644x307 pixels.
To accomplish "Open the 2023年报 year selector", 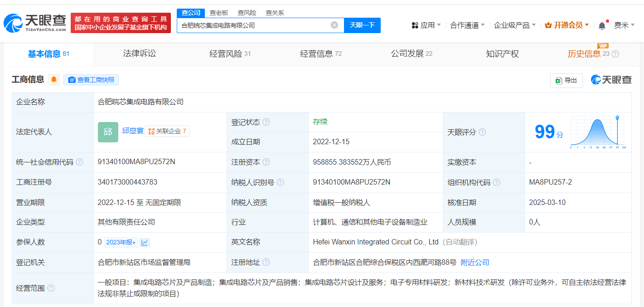I will click(x=121, y=242).
